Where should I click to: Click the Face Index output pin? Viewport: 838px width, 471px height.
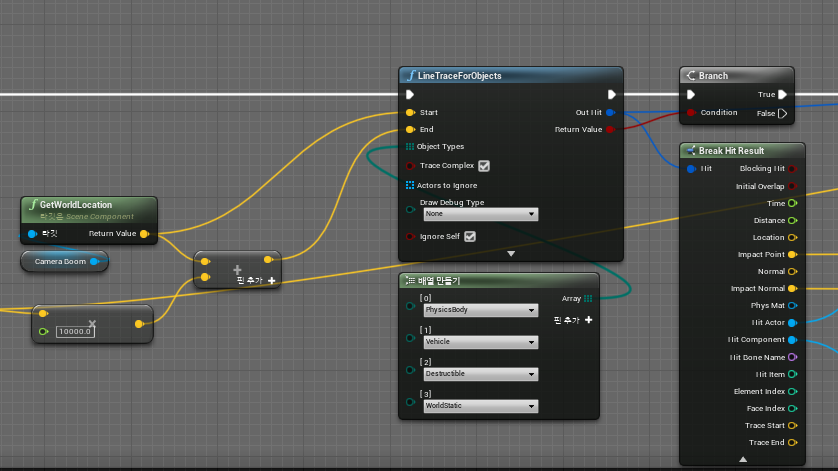[793, 408]
